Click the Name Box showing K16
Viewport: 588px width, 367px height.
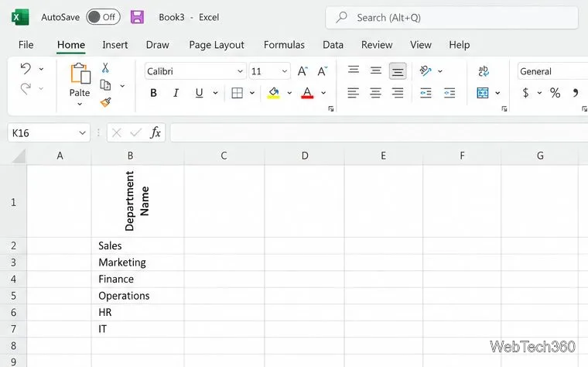click(x=49, y=133)
